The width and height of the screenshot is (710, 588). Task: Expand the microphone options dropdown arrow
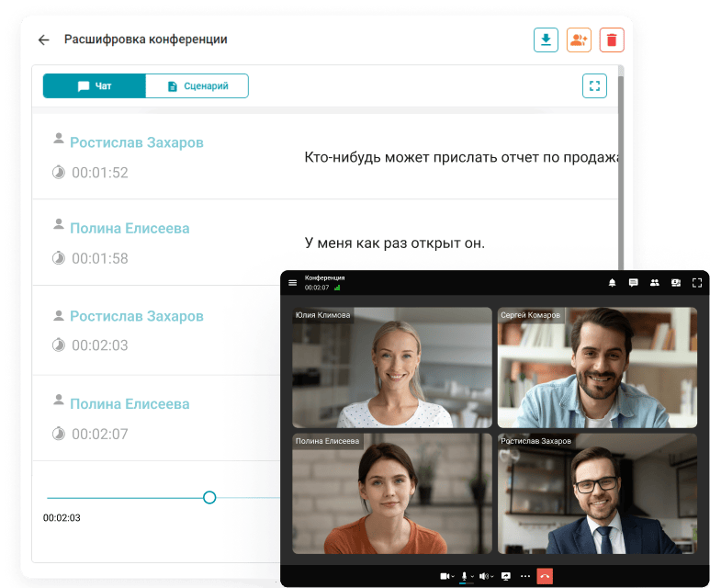tap(472, 577)
